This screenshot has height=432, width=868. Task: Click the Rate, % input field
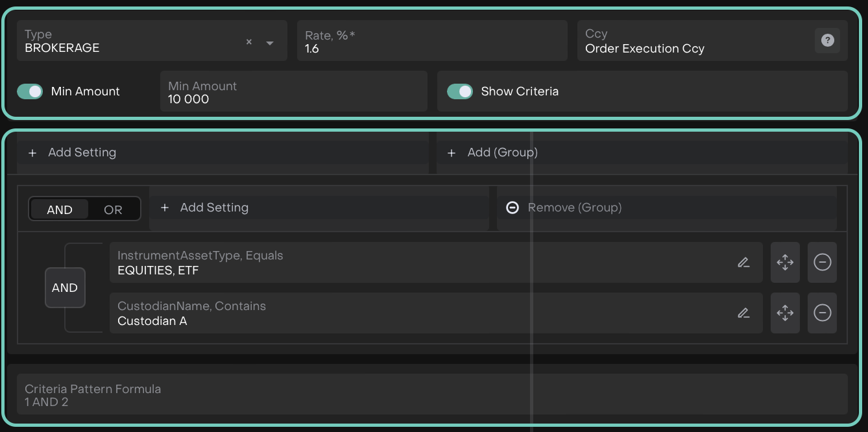(431, 42)
